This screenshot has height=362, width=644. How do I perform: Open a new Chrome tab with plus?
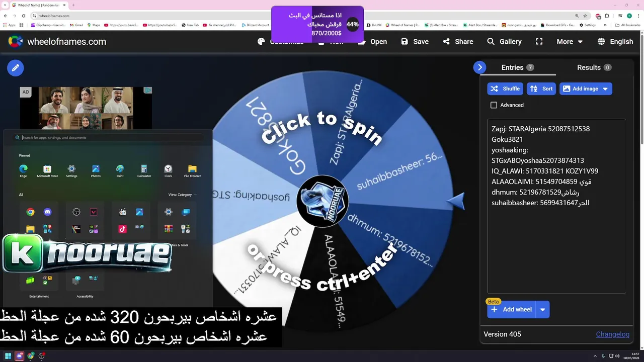73,5
